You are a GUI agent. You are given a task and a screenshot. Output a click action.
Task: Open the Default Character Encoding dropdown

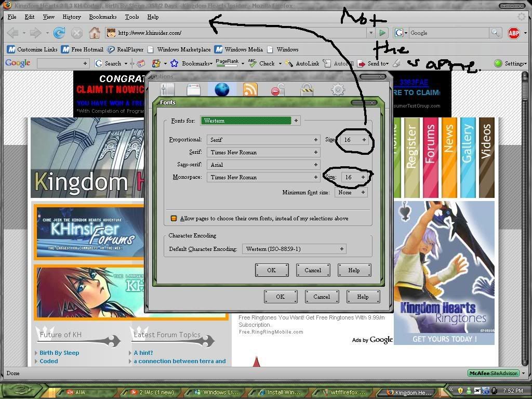294,249
